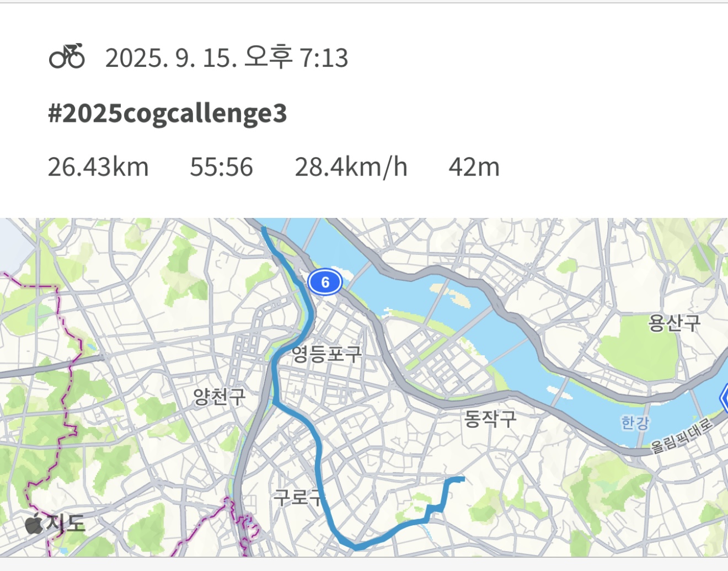Click the route 6 highway badge
This screenshot has height=571, width=728.
point(325,282)
